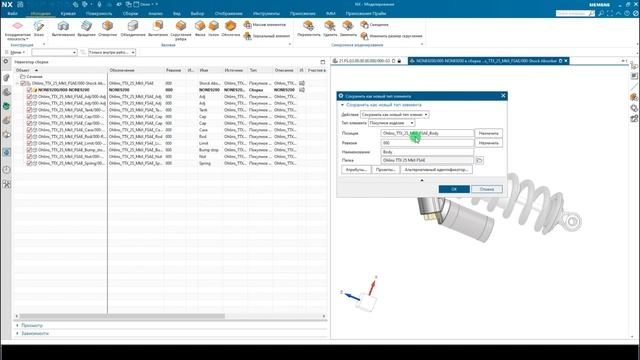Select the Удалить delete face tool

pyautogui.click(x=330, y=29)
